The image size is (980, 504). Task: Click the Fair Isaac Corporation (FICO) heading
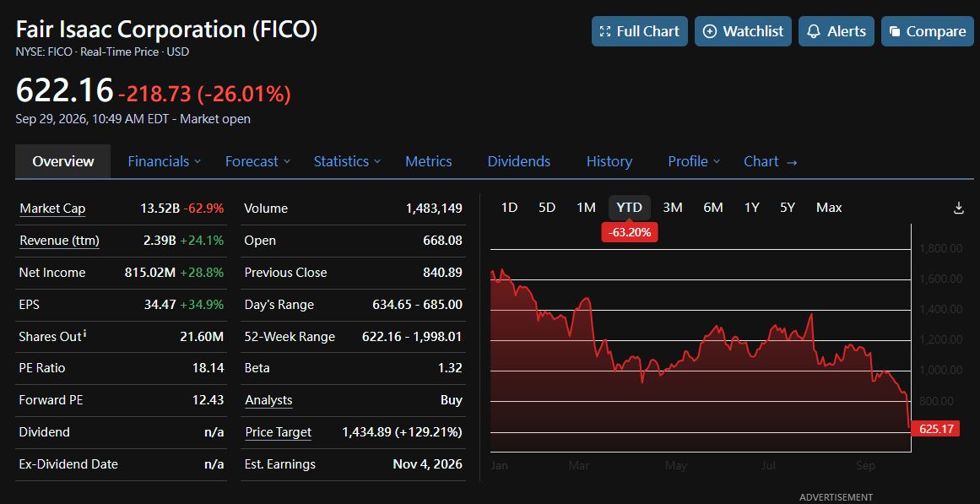(x=166, y=30)
